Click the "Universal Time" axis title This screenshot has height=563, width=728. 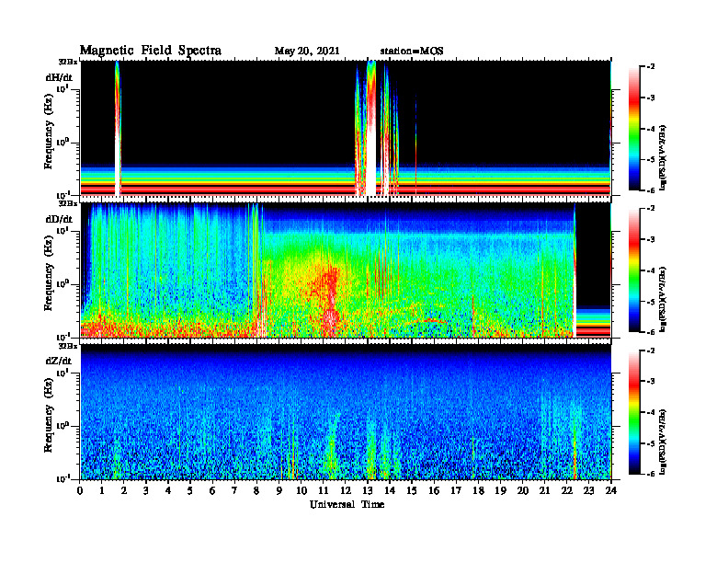click(347, 504)
